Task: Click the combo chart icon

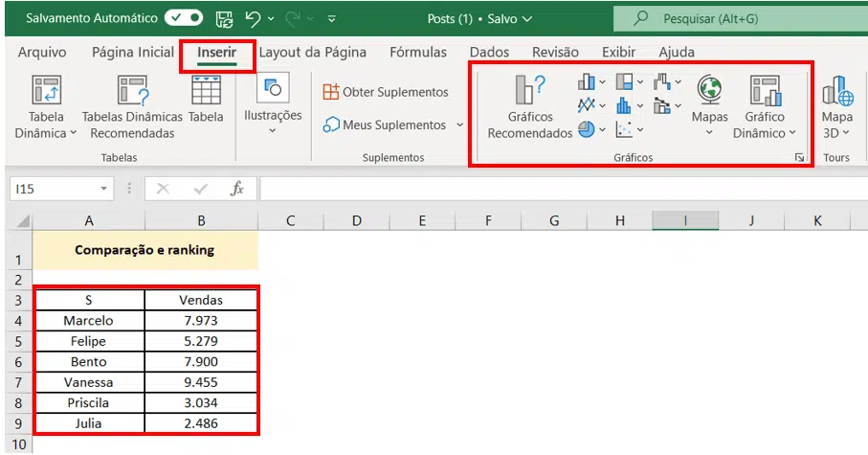Action: [662, 105]
